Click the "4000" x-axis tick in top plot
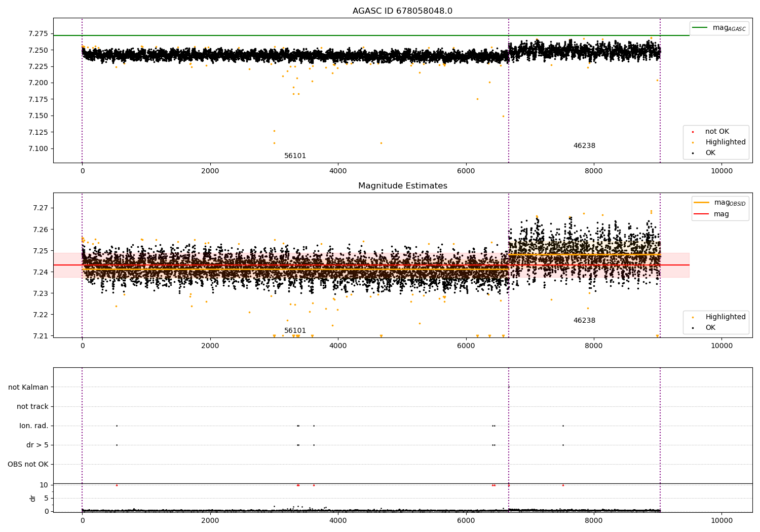This screenshot has height=532, width=760. tap(338, 171)
